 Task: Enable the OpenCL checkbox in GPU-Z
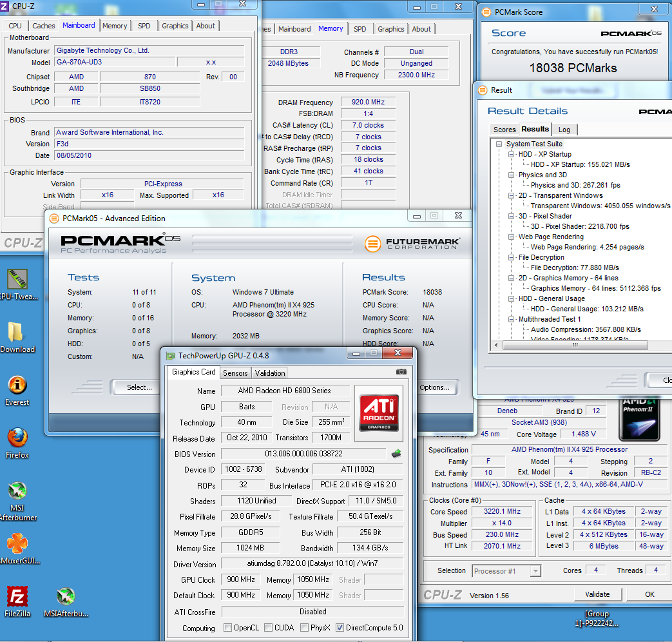(x=228, y=628)
